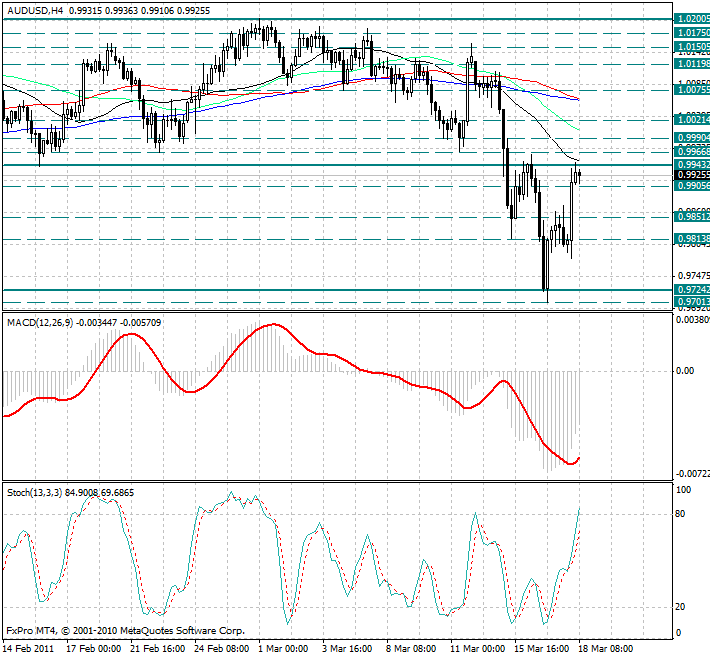Click the MACD 0.00 zero level label
Viewport: 710px width, 656px height.
[x=686, y=371]
